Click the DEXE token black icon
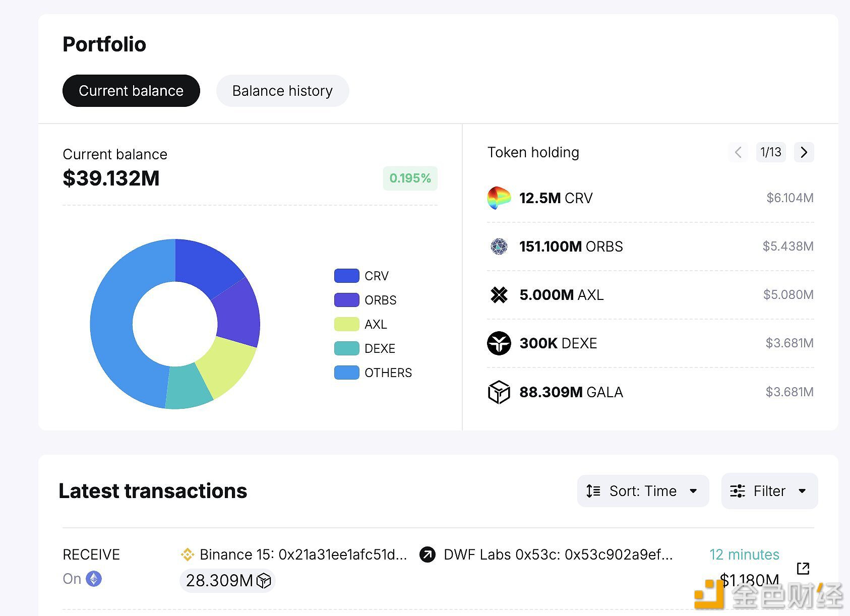This screenshot has width=850, height=616. (499, 343)
